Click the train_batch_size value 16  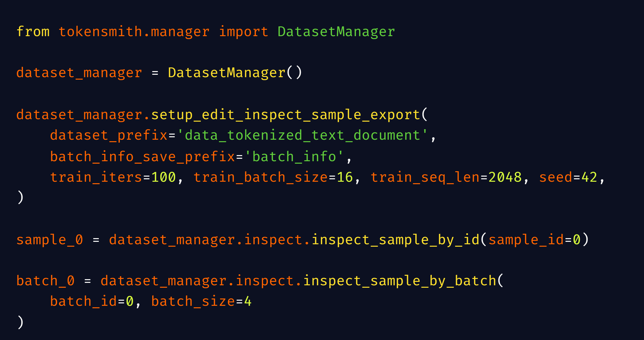pyautogui.click(x=345, y=177)
